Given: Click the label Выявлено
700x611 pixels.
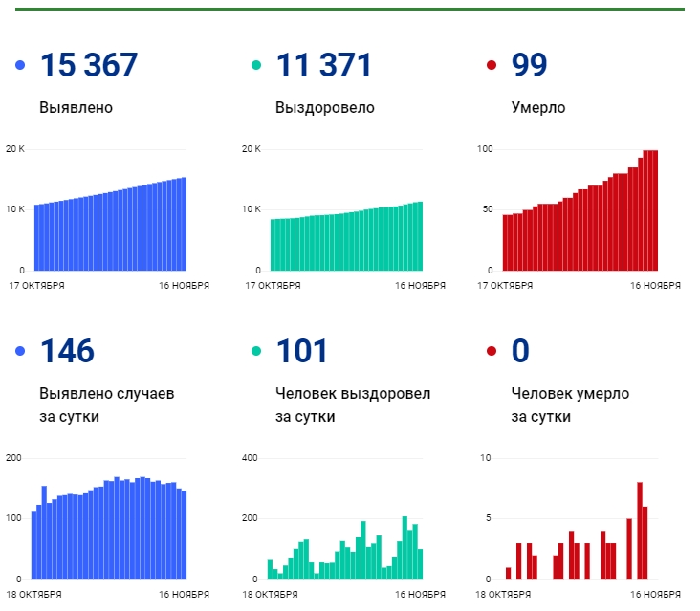Looking at the screenshot, I should click(76, 107).
